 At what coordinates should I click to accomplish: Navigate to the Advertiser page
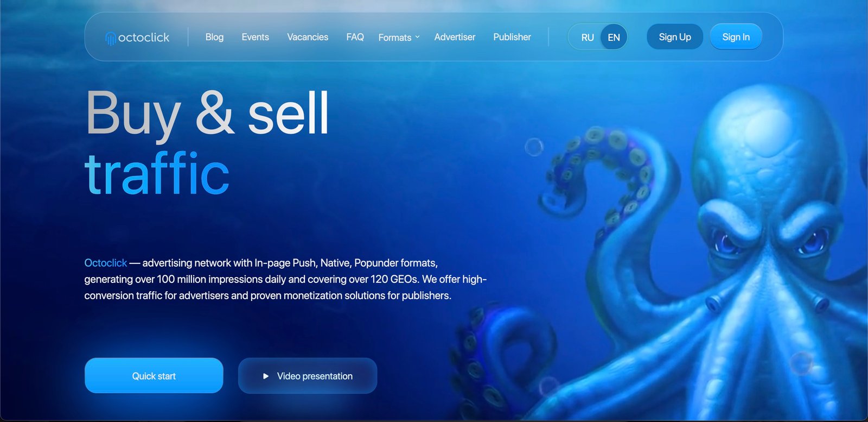point(455,37)
